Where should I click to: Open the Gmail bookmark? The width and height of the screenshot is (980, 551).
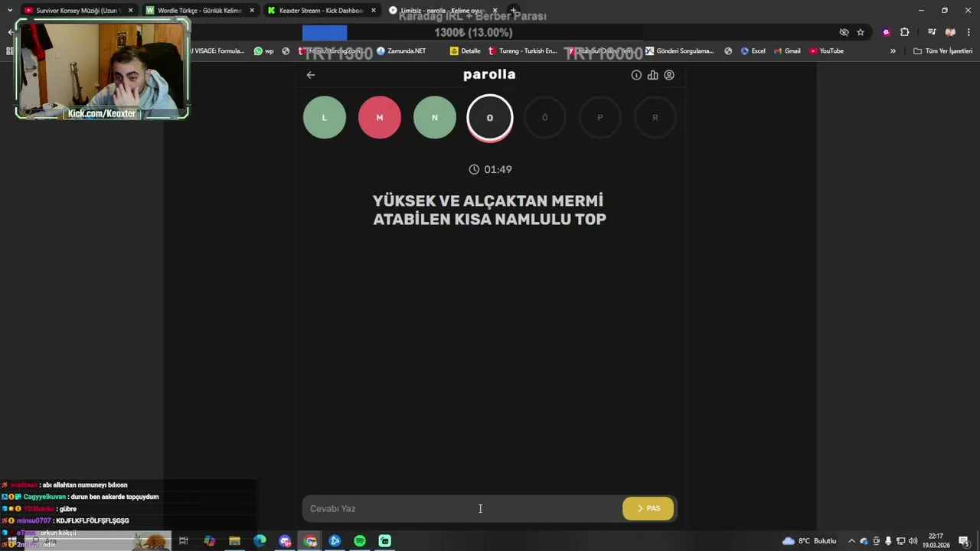pyautogui.click(x=787, y=51)
